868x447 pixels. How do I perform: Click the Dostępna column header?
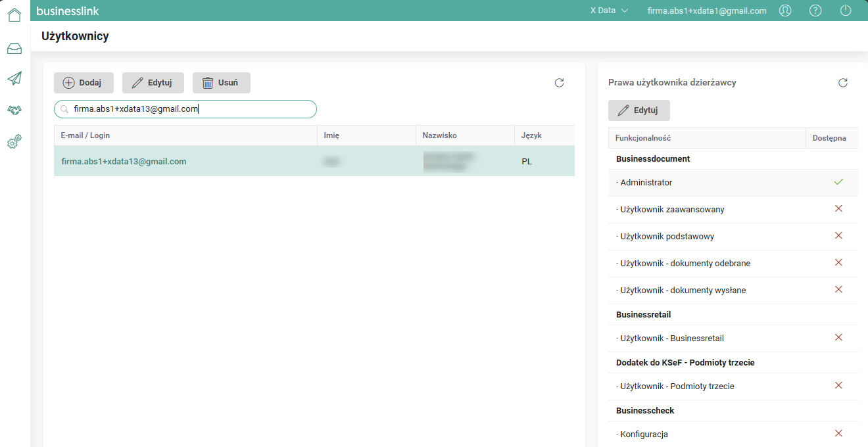click(832, 138)
